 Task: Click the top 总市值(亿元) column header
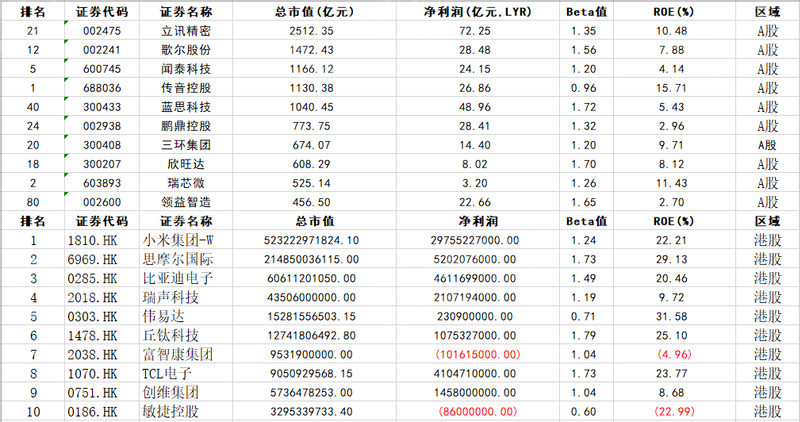pos(314,12)
